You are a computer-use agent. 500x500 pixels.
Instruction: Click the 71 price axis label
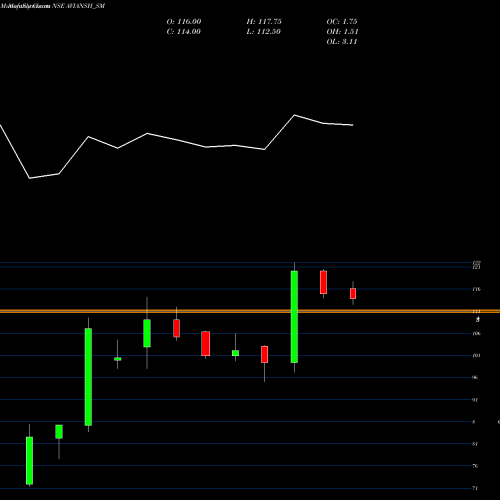coord(475,488)
